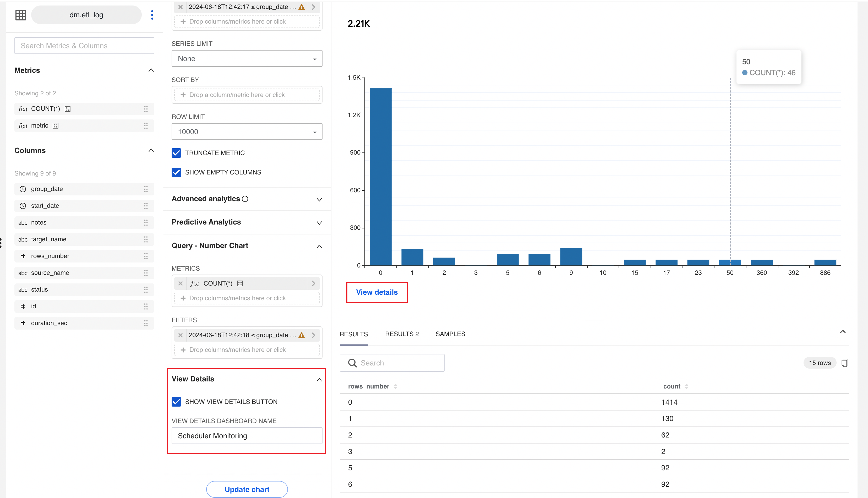Collapse the results panel with the chevron
Viewport: 868px width, 498px height.
(843, 331)
